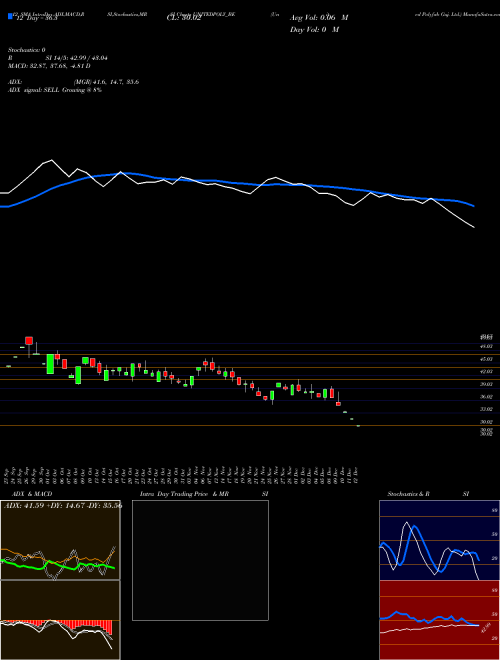
Task: Click the tall red candle at chart peak
Action: pyautogui.click(x=29, y=341)
